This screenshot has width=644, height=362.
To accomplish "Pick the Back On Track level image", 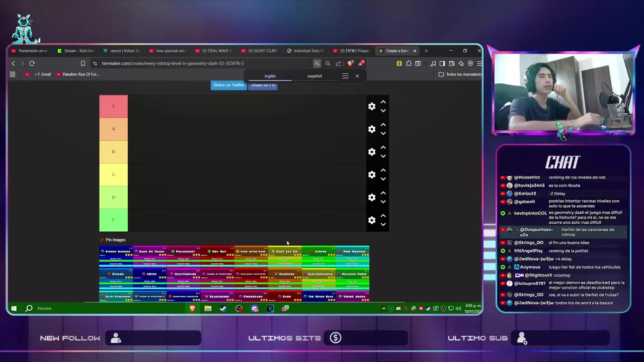I will click(x=150, y=257).
